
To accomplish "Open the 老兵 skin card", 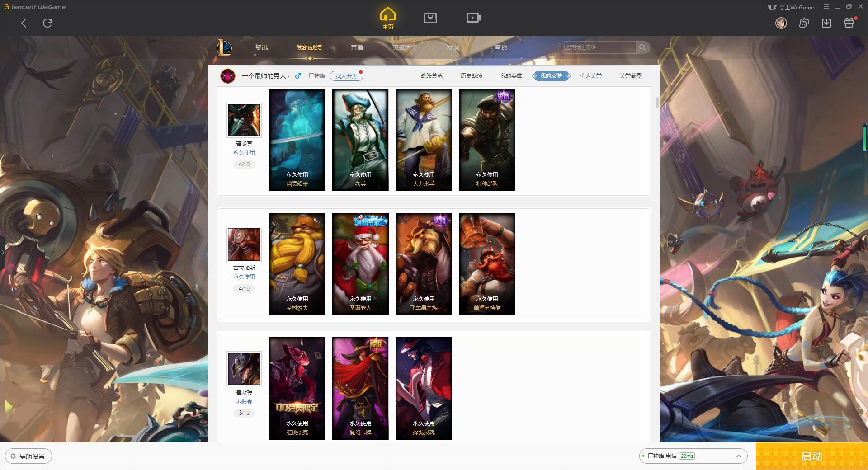I will click(x=360, y=140).
